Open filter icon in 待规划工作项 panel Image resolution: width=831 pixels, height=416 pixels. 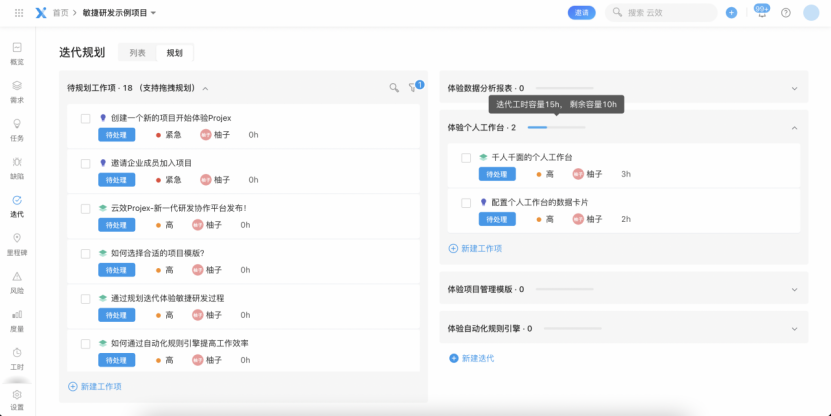(x=412, y=88)
